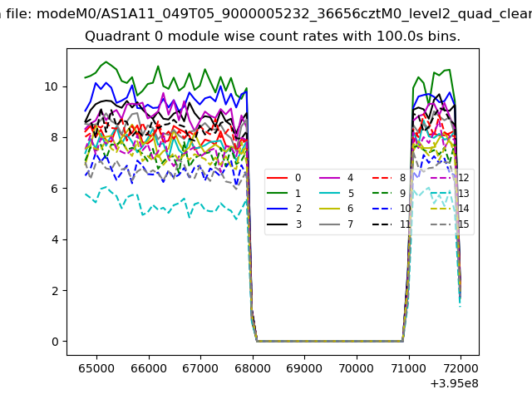Select the blue solid legend line for module 2
This screenshot has width=532, height=399.
[x=279, y=209]
